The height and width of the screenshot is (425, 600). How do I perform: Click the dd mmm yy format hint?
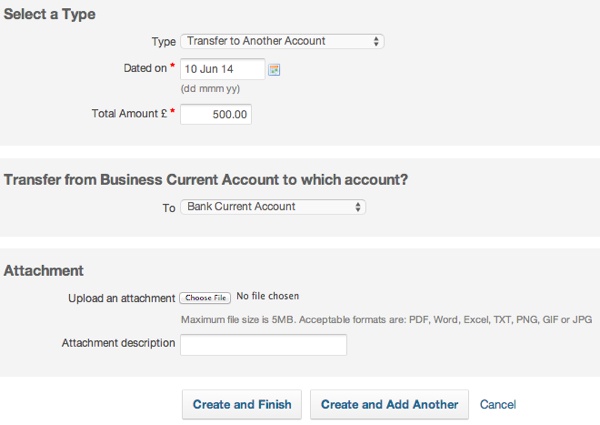(x=208, y=89)
